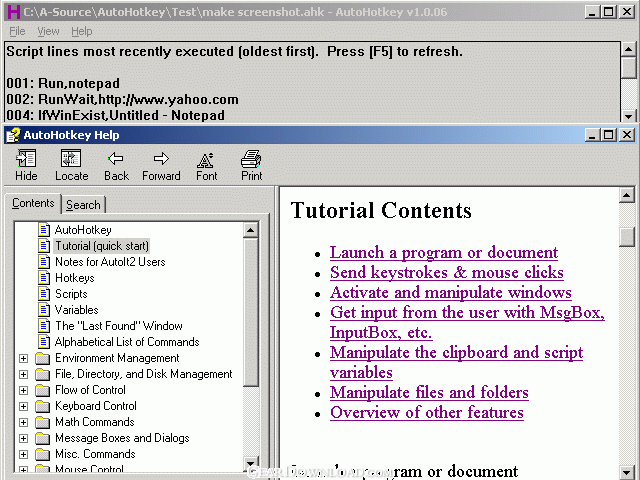640x480 pixels.
Task: Select the Variables topic
Action: [x=77, y=310]
